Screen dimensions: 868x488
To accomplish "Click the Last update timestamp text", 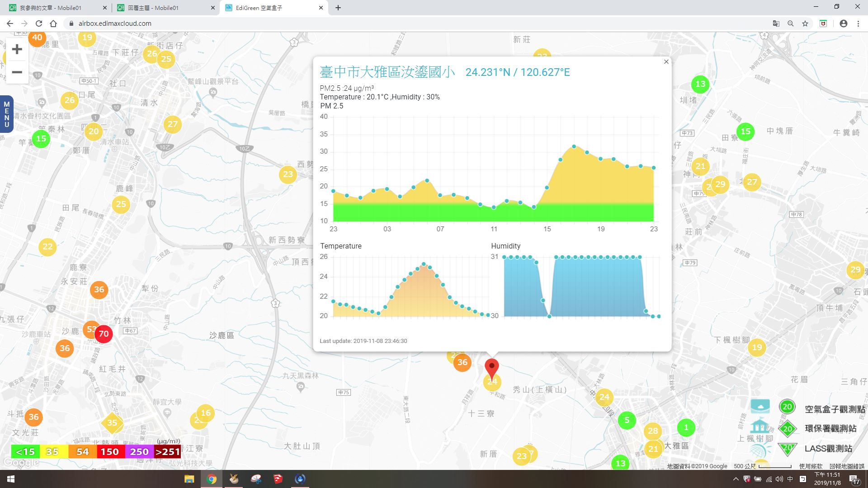I will [363, 341].
